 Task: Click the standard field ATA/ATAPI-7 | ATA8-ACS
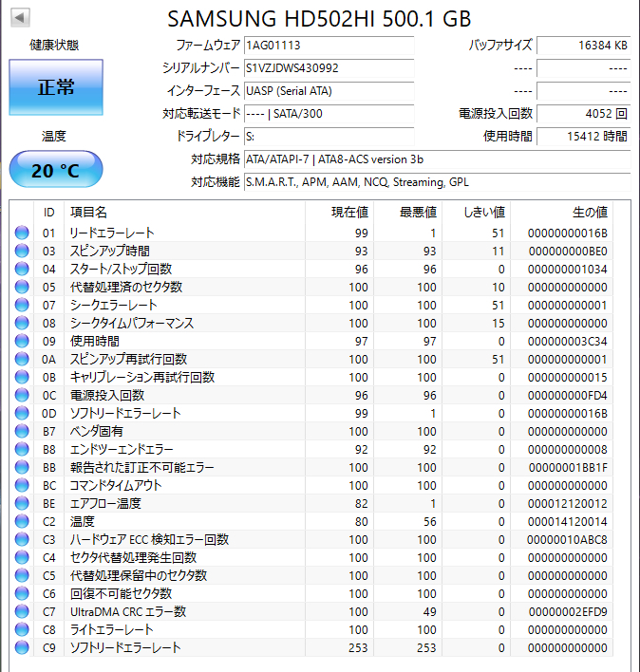437,159
